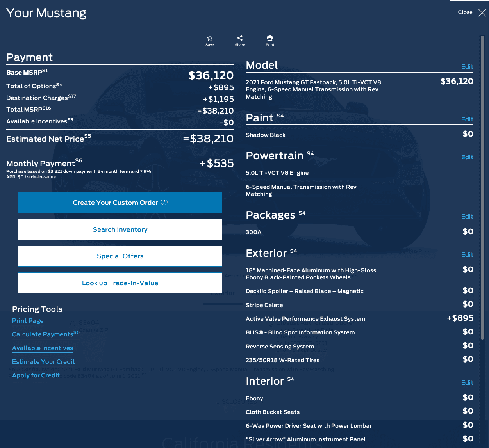Click the Shadow Black paint entry
489x448 pixels.
coord(266,135)
